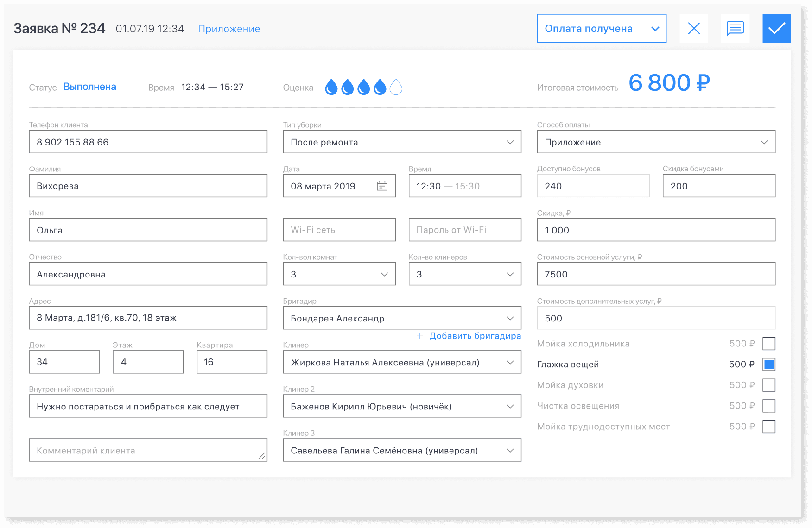The height and width of the screenshot is (528, 812).
Task: Click plus icon to add brigadier
Action: 420,336
